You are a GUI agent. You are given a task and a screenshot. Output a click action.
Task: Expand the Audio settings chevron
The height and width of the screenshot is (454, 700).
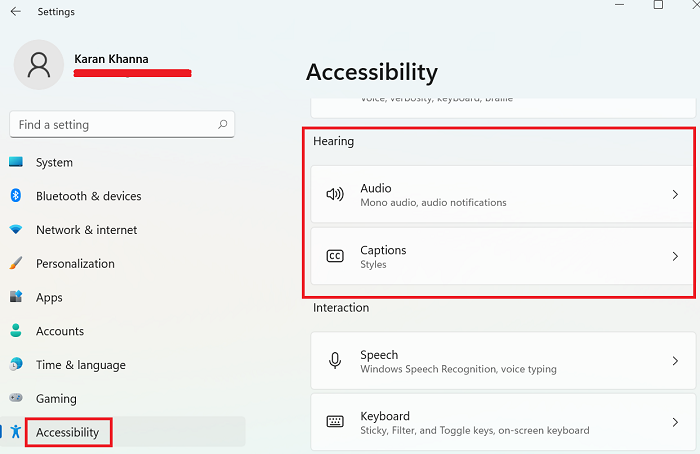675,194
